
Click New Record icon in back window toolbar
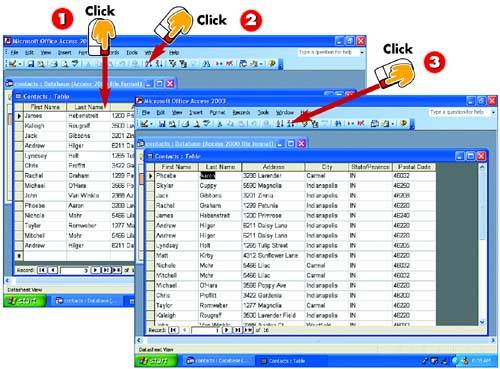coord(219,63)
